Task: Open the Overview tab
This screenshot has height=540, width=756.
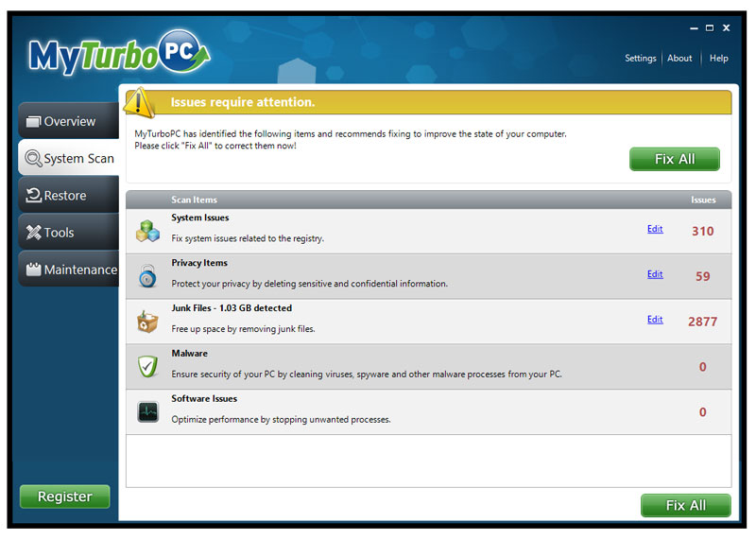Action: coord(66,121)
